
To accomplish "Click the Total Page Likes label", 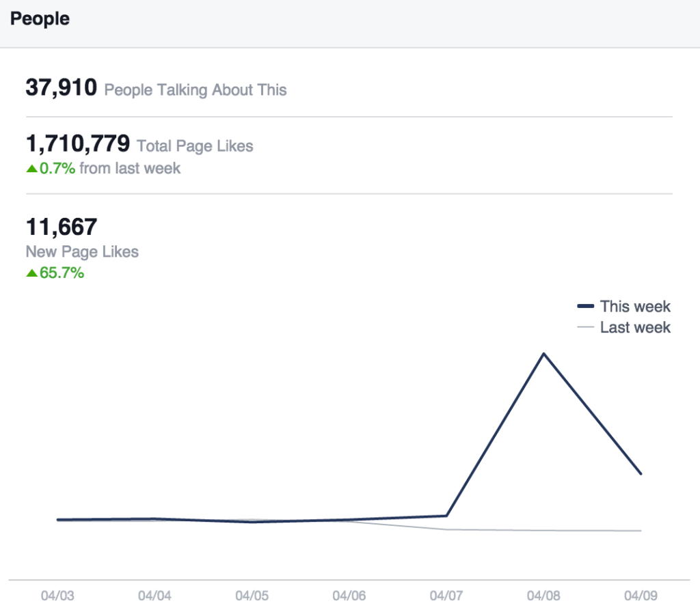I will [x=195, y=145].
